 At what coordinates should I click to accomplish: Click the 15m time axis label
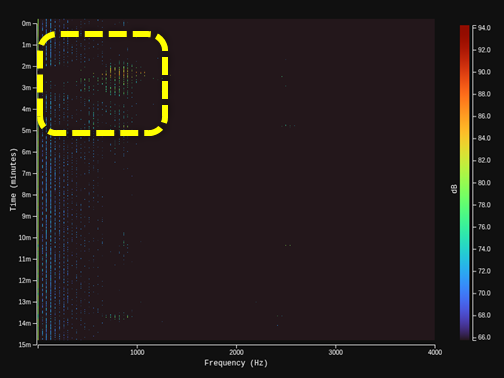[25, 345]
